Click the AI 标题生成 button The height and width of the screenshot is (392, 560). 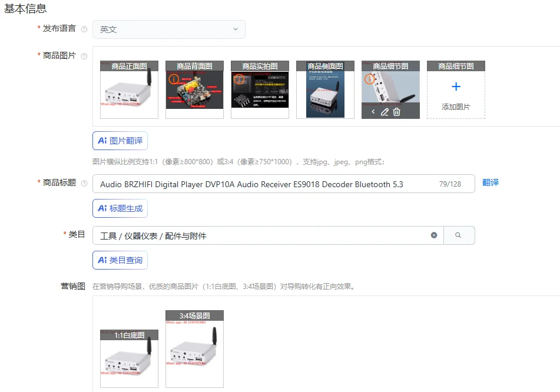(120, 208)
